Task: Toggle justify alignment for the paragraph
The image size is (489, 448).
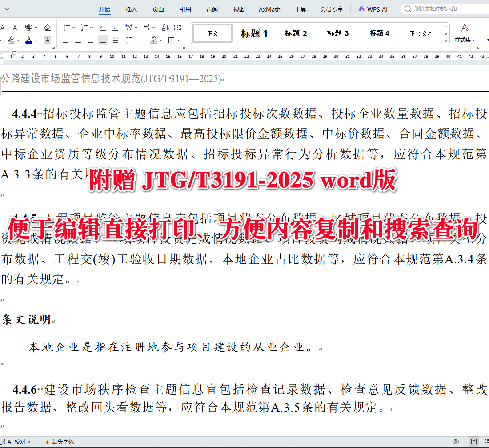Action: coord(103,40)
